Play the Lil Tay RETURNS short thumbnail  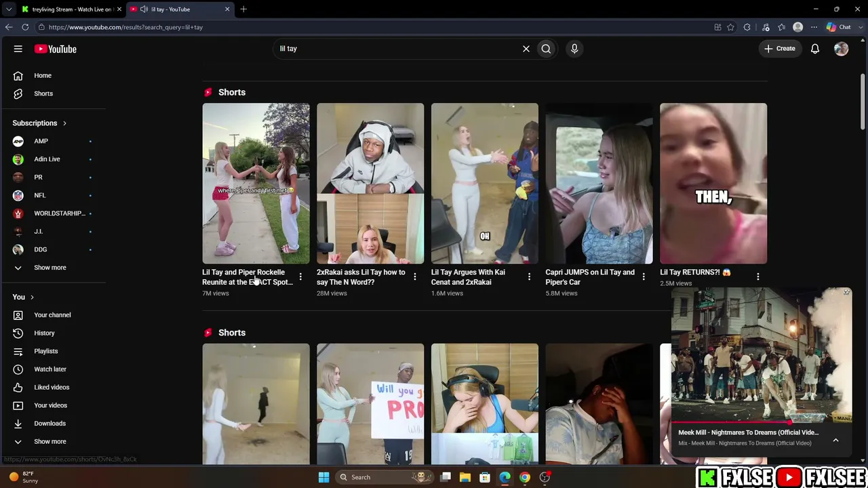[x=713, y=183]
